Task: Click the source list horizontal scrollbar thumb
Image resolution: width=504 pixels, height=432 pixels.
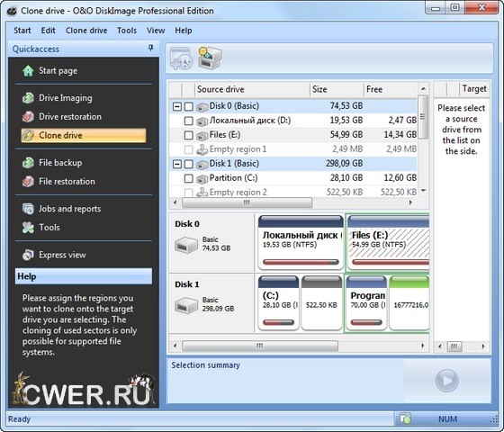Action: (x=247, y=202)
